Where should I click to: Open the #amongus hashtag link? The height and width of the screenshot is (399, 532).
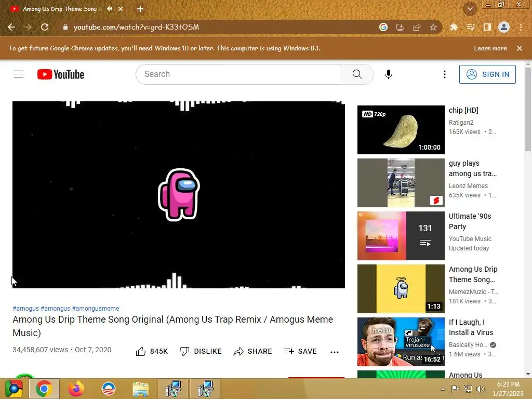click(x=55, y=309)
